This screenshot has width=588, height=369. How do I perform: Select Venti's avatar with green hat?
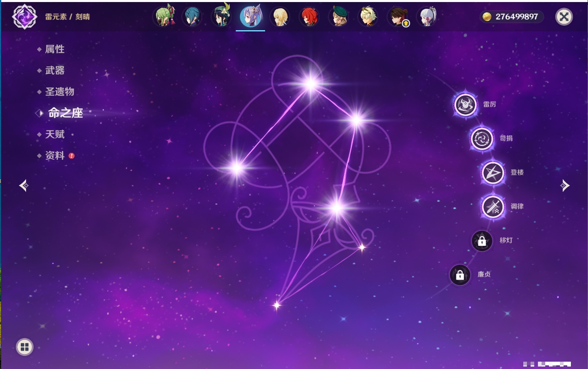click(222, 17)
